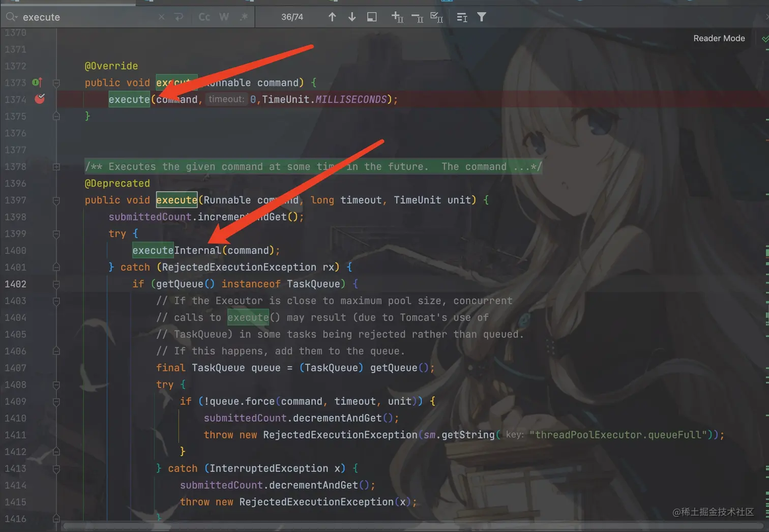Click MILLISECONDS constant on line 1374

351,99
